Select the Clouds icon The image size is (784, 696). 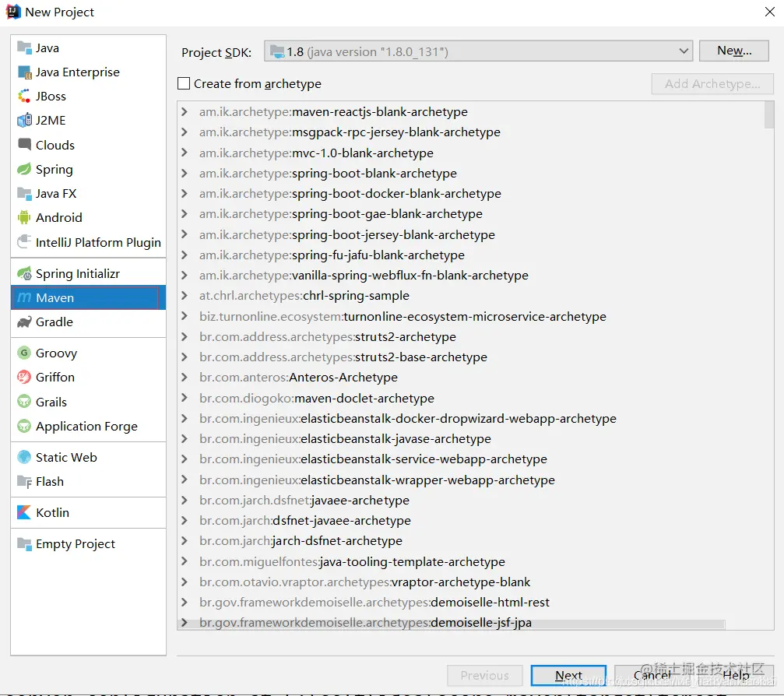tap(24, 145)
